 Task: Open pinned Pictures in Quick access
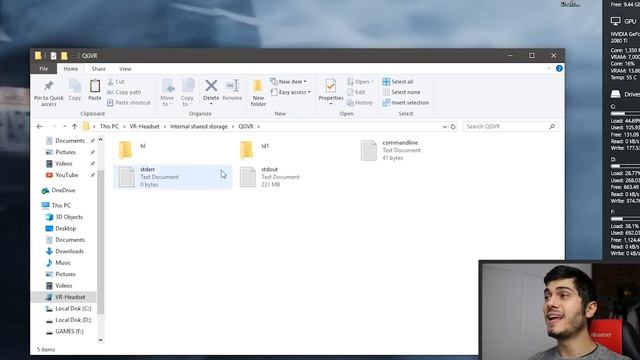(x=61, y=152)
